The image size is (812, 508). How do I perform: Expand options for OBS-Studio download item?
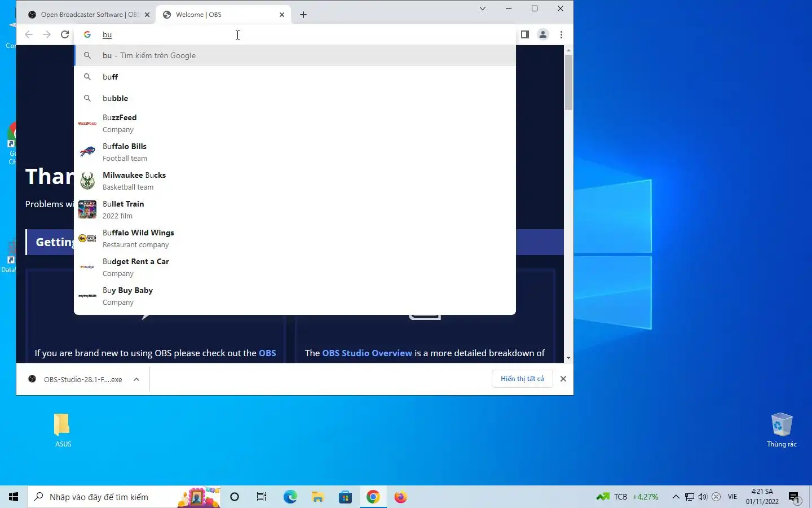(136, 379)
